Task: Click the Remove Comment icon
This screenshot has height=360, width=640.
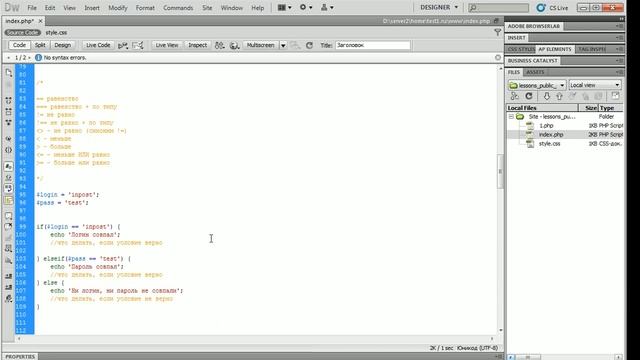Action: [x=9, y=227]
